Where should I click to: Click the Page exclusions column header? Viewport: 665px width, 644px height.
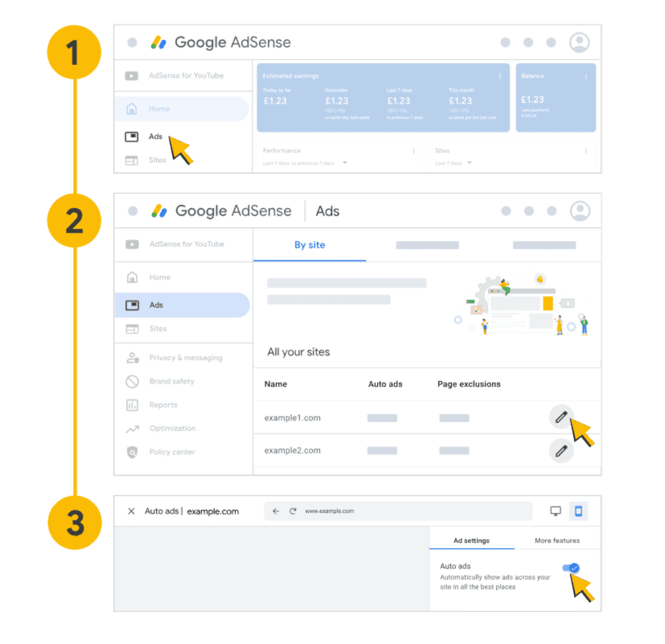click(x=468, y=384)
